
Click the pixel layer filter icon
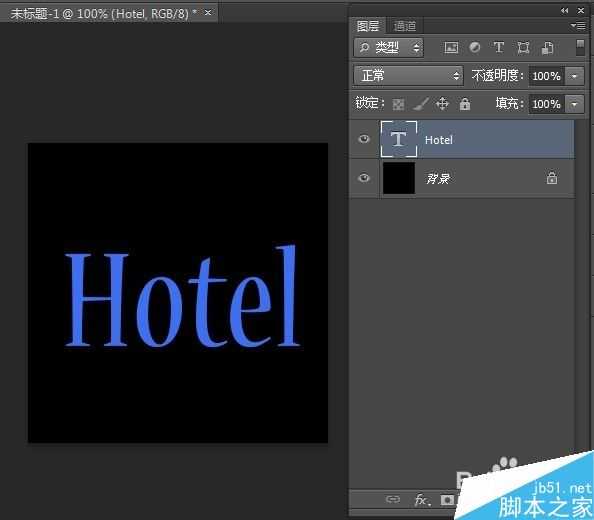tap(451, 48)
